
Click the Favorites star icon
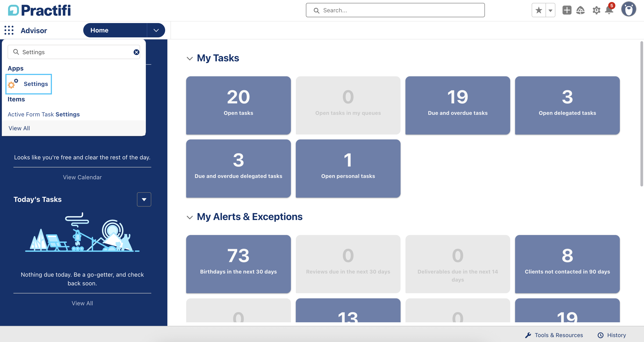[x=539, y=10]
